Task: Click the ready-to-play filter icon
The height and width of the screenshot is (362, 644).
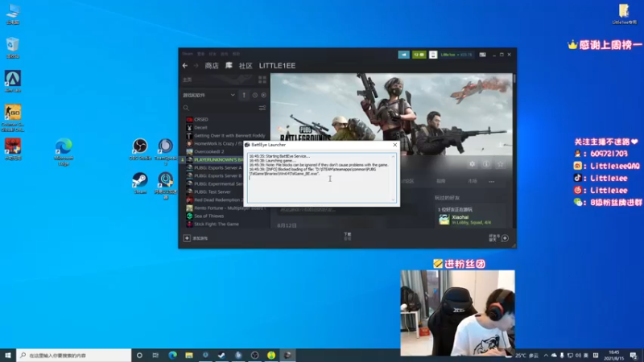Action: coord(264,95)
